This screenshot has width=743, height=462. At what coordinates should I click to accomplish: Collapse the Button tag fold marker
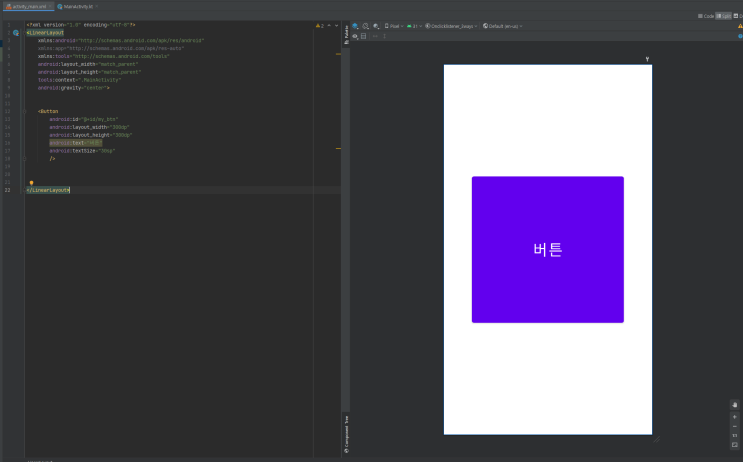click(27, 112)
